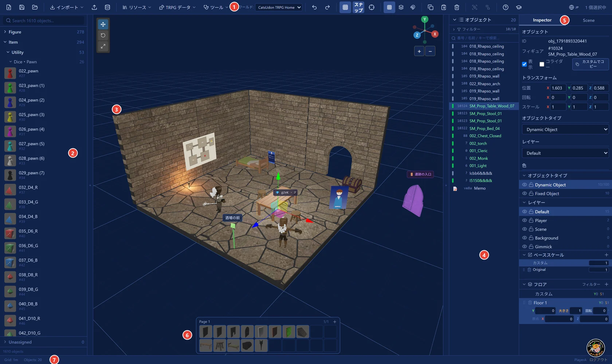Open help via the question mark icon
The height and width of the screenshot is (364, 612).
[x=506, y=7]
